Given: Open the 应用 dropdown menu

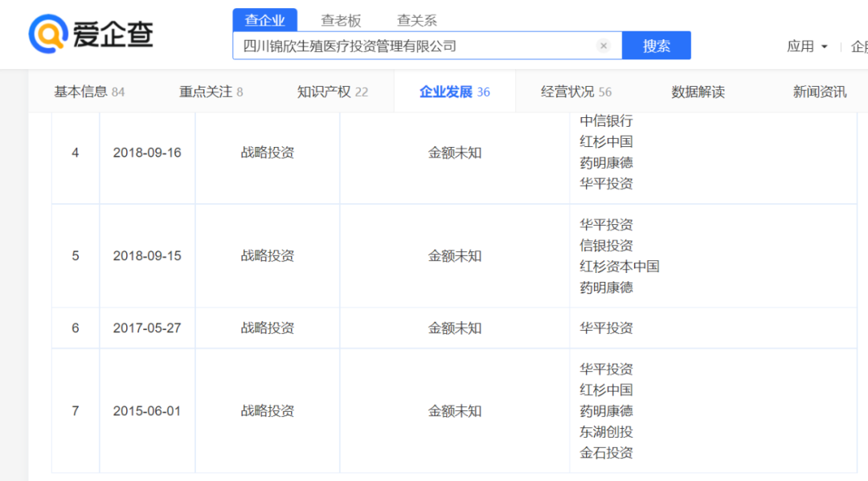Looking at the screenshot, I should (807, 47).
